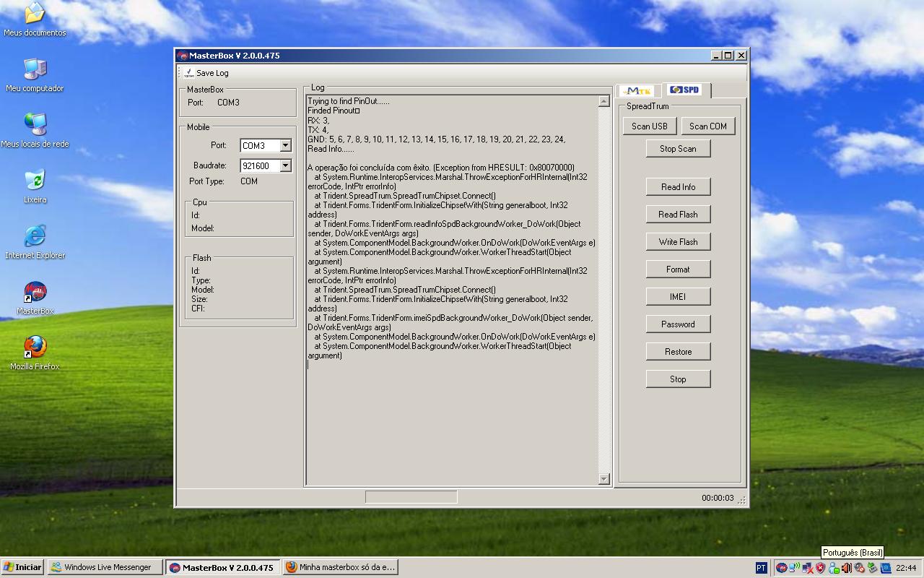Screen dimensions: 924x578
Task: Click the Read Flash button
Action: pyautogui.click(x=678, y=214)
